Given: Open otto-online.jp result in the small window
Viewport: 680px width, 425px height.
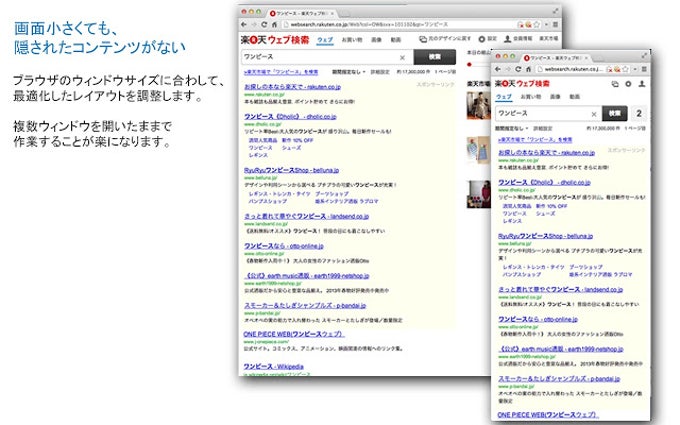Looking at the screenshot, I should tap(538, 319).
